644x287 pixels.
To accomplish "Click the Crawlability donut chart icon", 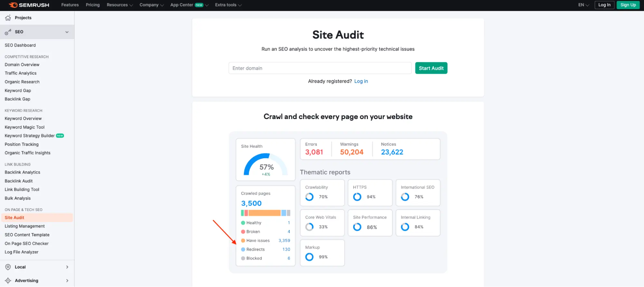I will pos(309,197).
